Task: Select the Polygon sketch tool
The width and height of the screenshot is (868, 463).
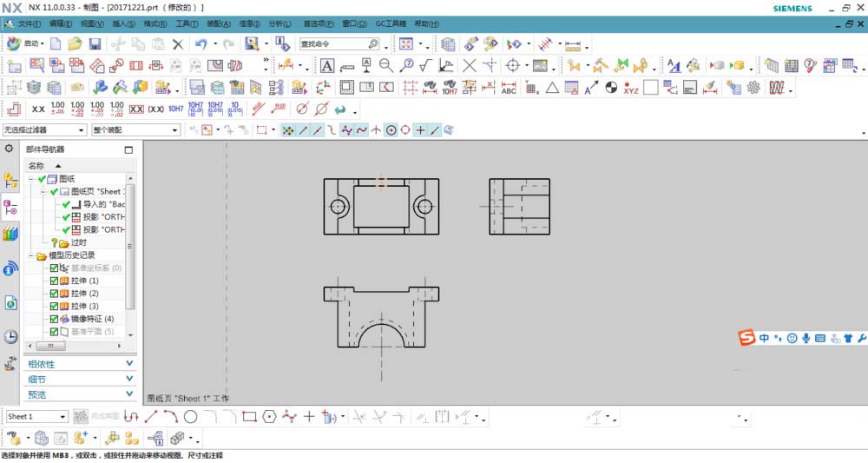Action: pyautogui.click(x=270, y=416)
